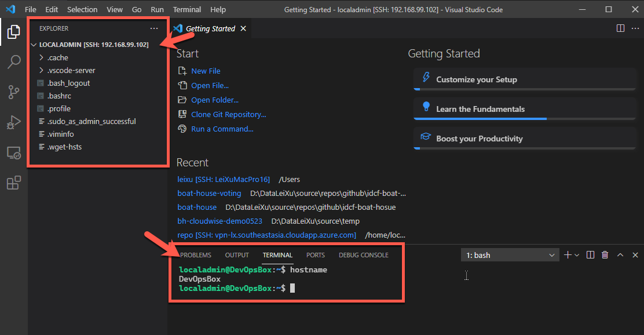Click the light bulb icon on Learn the Fundamentals
Screen dimensions: 644x335
pos(426,107)
